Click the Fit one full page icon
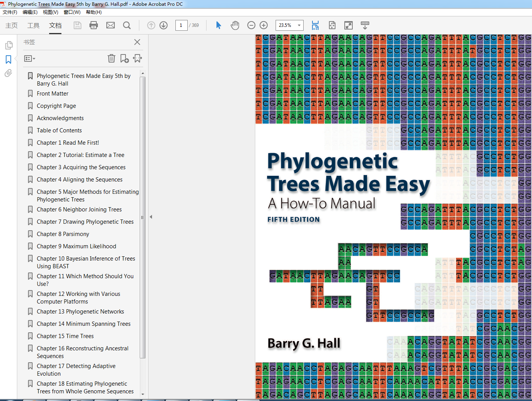 (332, 25)
